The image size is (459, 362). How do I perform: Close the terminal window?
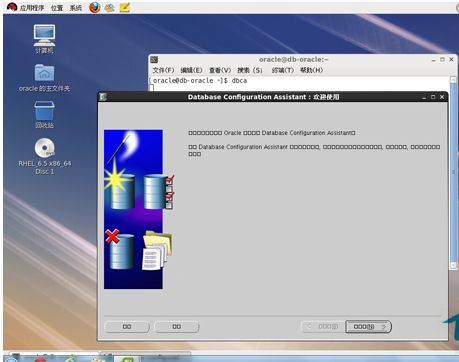point(451,59)
